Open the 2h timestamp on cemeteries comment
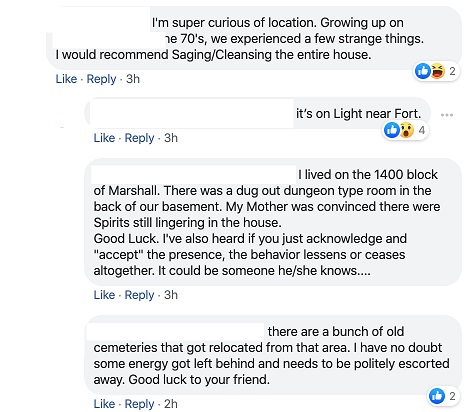 pyautogui.click(x=171, y=404)
